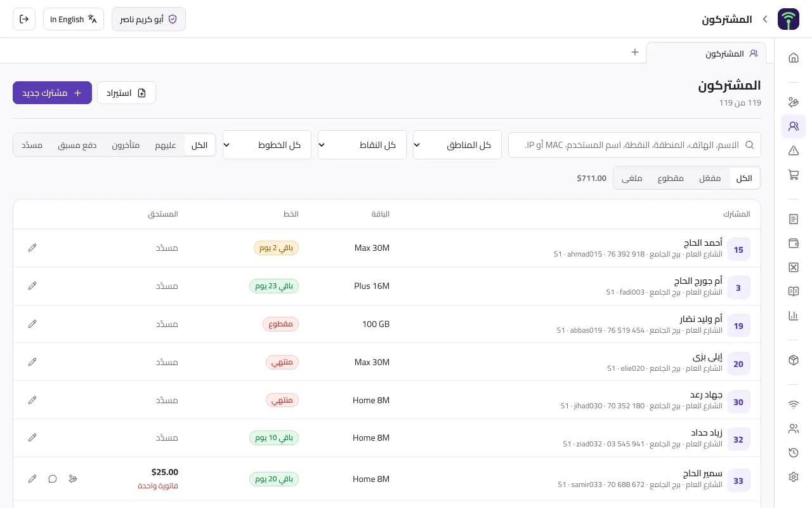Focus the subscriber search field

[634, 145]
